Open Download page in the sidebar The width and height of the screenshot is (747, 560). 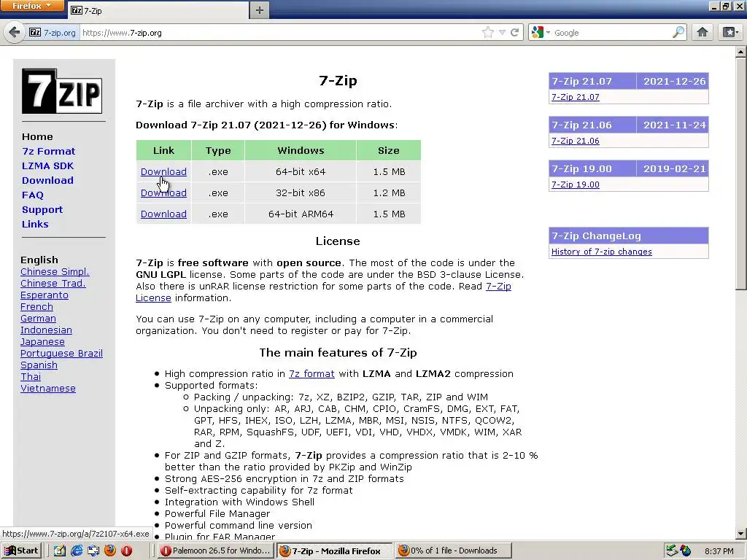(x=47, y=181)
